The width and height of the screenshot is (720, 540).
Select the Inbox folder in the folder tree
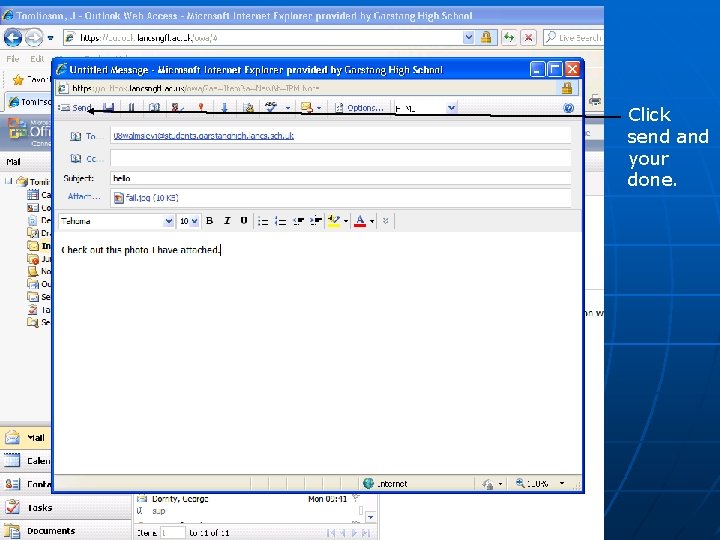click(39, 246)
